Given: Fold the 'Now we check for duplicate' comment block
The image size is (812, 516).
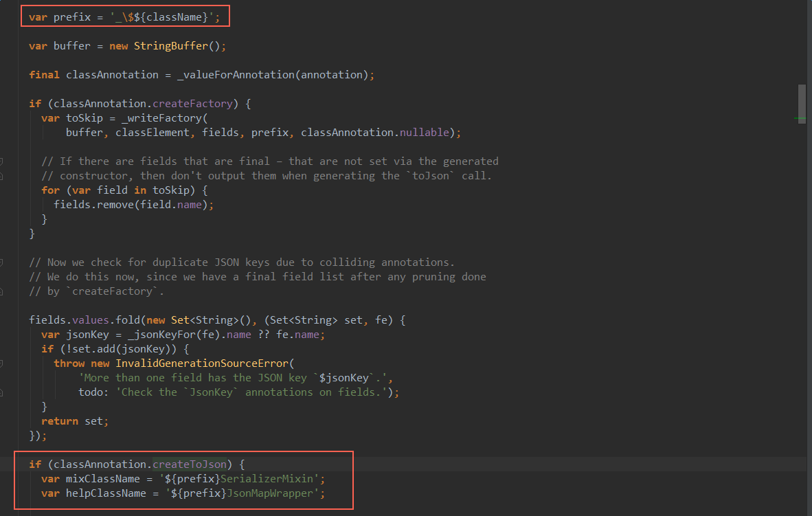Looking at the screenshot, I should 2,262.
